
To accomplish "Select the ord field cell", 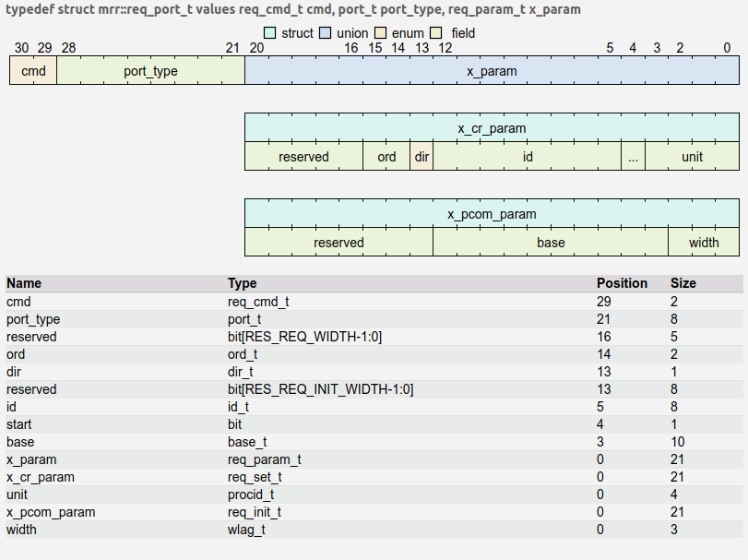I will click(x=386, y=157).
